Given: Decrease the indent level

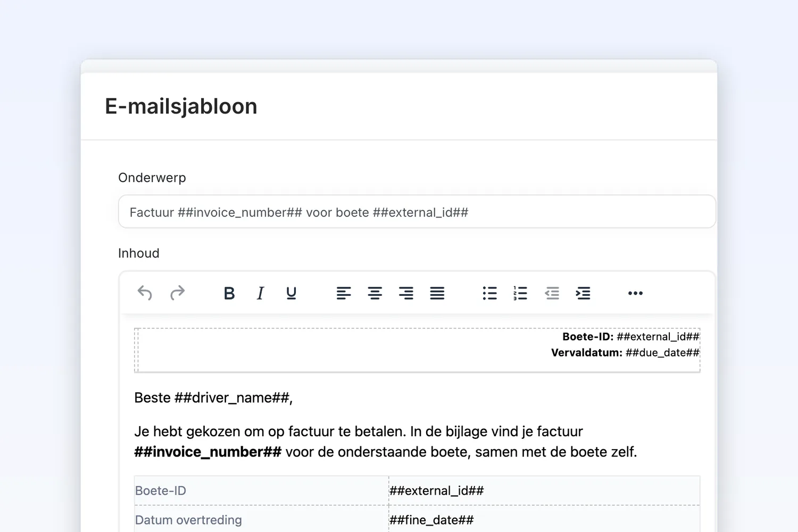Looking at the screenshot, I should point(552,293).
